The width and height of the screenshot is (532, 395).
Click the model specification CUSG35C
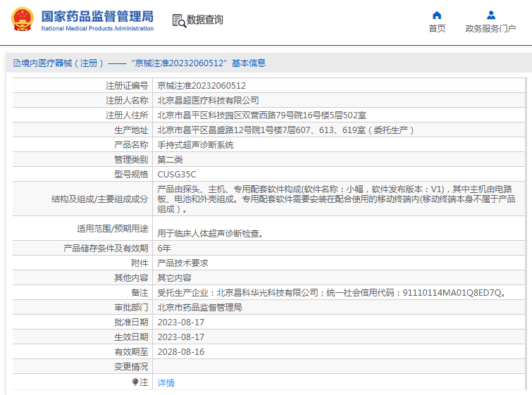pos(176,174)
